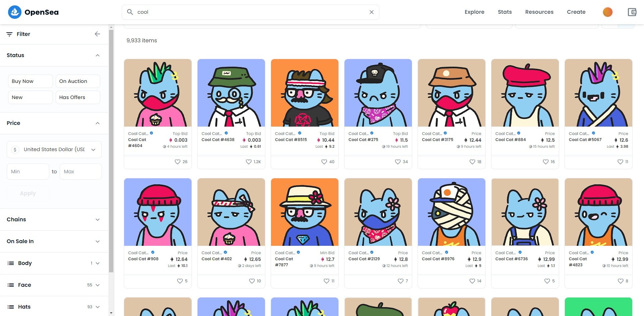Click the Hats list icon

click(11, 307)
